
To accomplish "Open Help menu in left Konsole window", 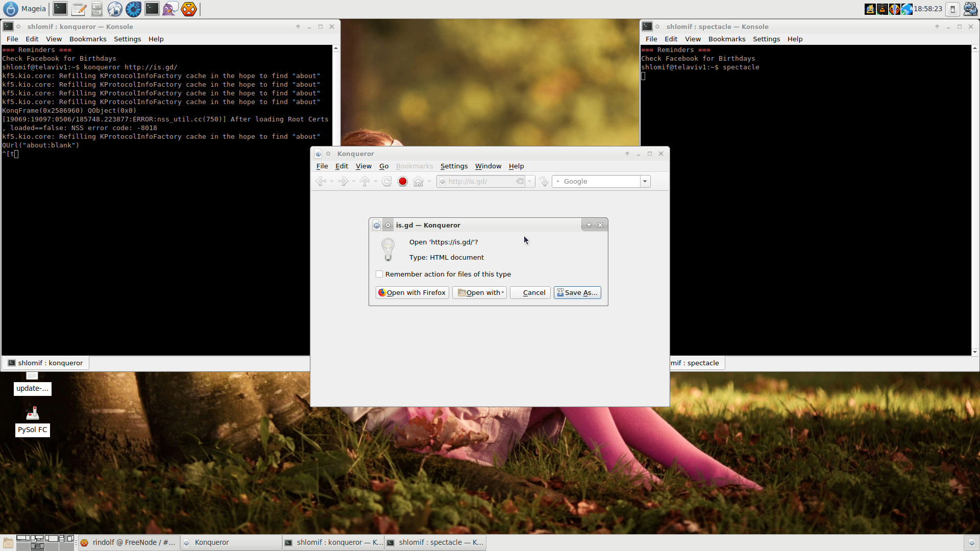I will click(x=156, y=39).
